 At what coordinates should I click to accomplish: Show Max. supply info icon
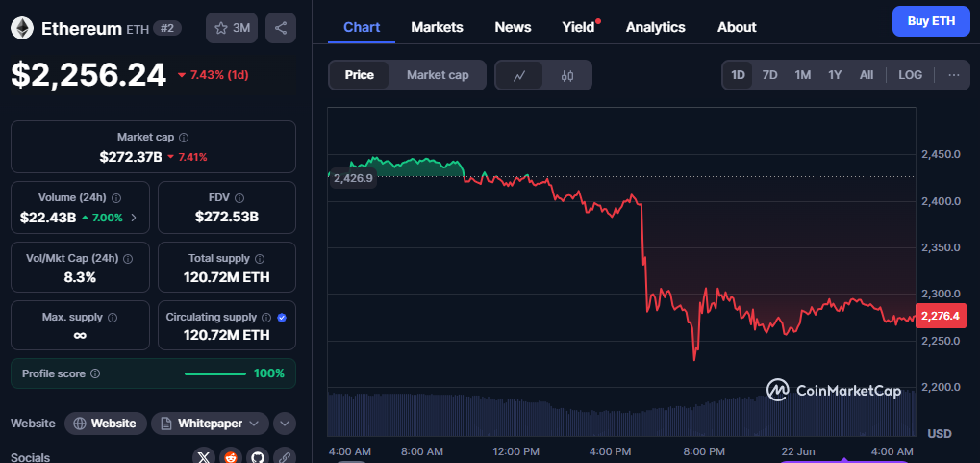[x=113, y=318]
